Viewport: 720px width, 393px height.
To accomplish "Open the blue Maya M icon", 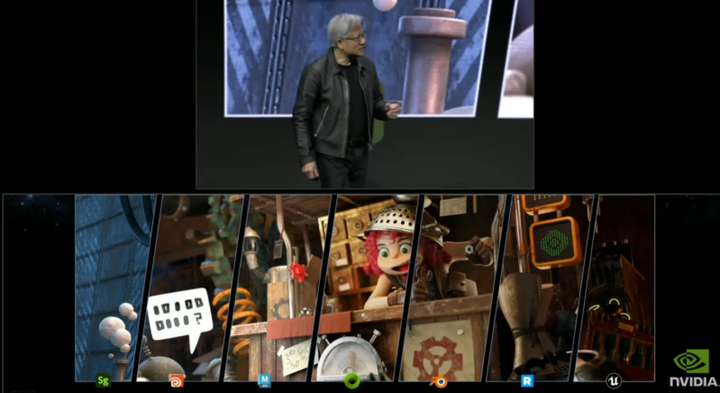I will tap(264, 380).
